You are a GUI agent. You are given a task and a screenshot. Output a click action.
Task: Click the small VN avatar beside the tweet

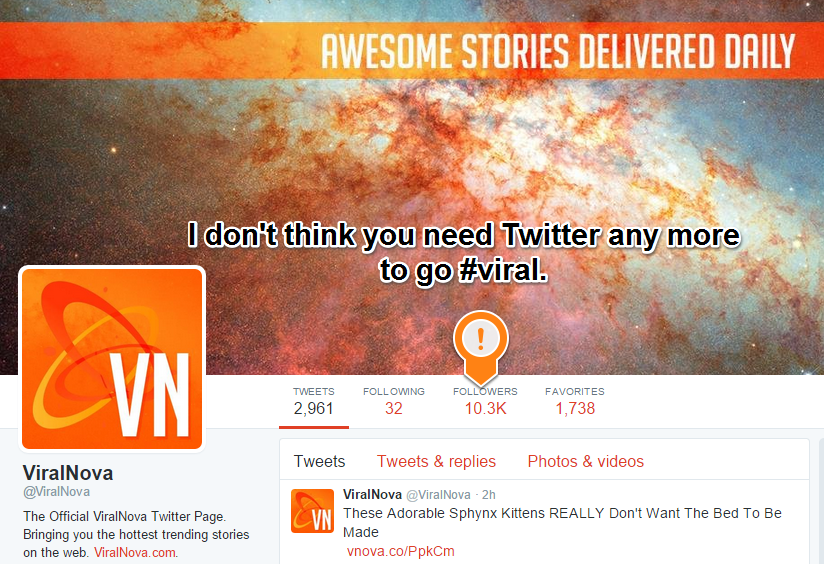tap(312, 511)
